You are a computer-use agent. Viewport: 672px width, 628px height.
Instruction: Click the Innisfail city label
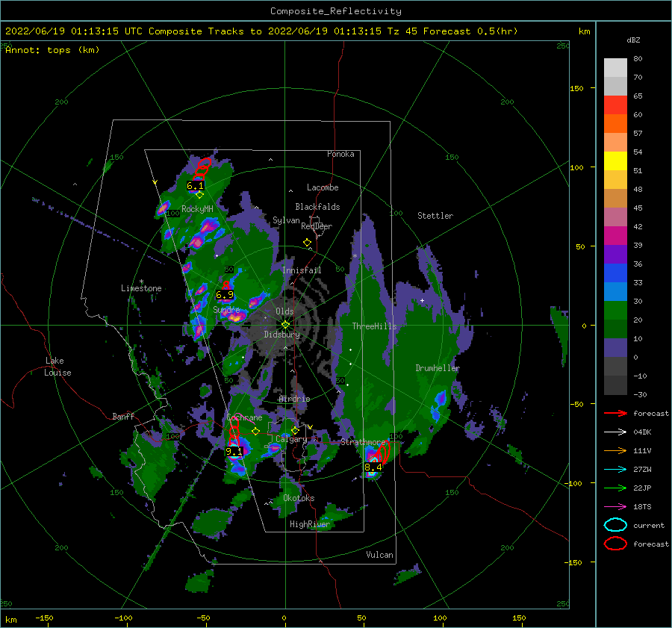(x=302, y=270)
